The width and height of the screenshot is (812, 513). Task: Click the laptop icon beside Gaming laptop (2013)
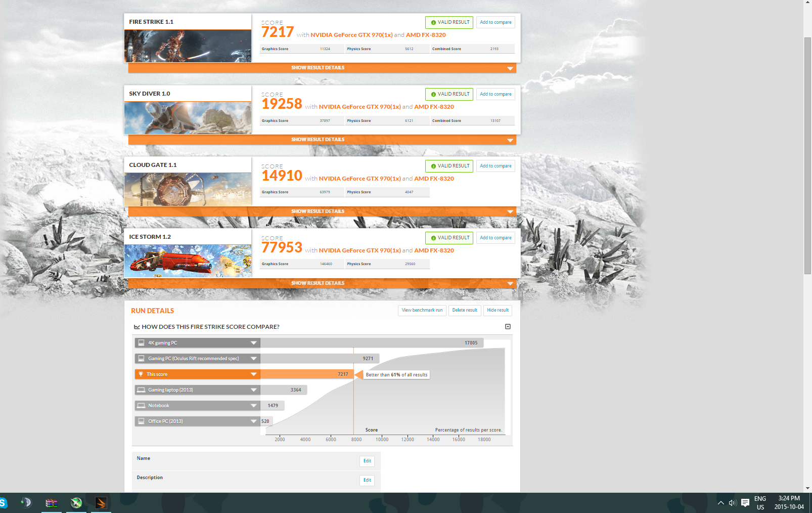141,390
